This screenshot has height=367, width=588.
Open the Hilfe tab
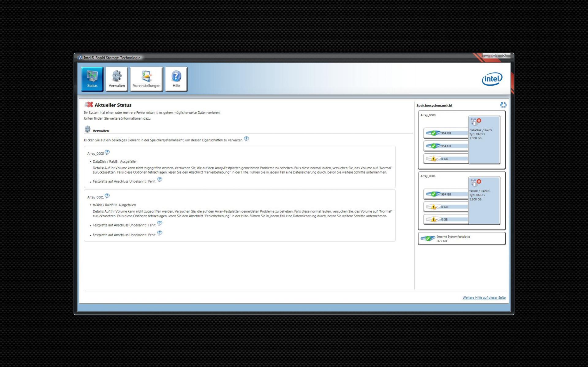(x=176, y=79)
